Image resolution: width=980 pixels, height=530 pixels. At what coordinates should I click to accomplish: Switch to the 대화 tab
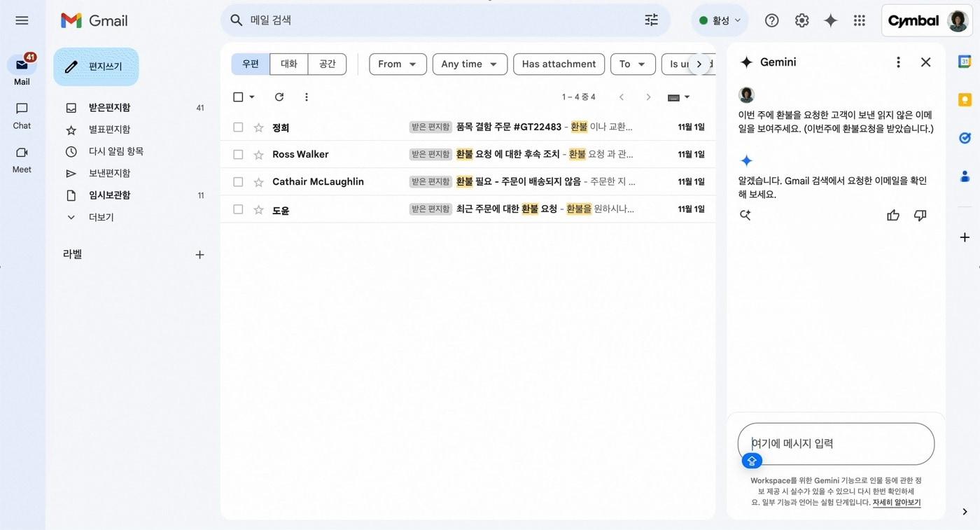click(x=289, y=64)
